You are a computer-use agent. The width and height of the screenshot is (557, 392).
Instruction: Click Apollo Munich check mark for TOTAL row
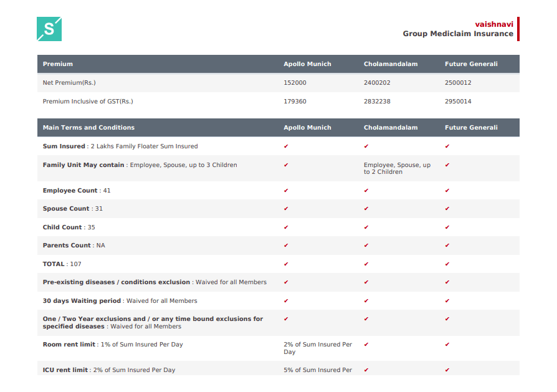tap(286, 264)
